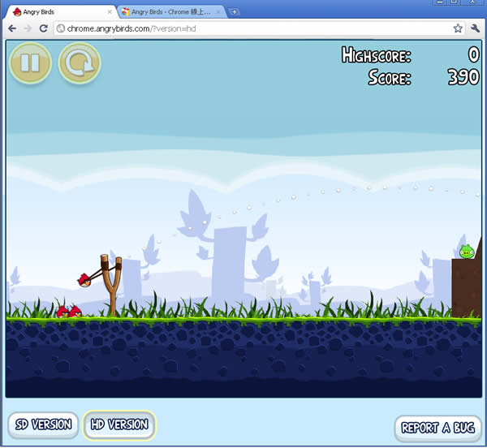Click the brown dirt block under the pig
This screenshot has height=448, width=487.
tap(467, 287)
